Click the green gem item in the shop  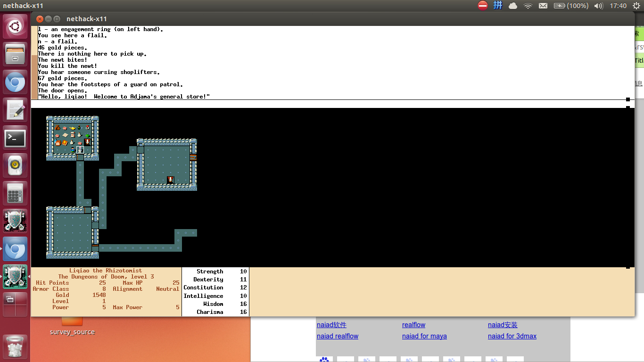tap(88, 135)
